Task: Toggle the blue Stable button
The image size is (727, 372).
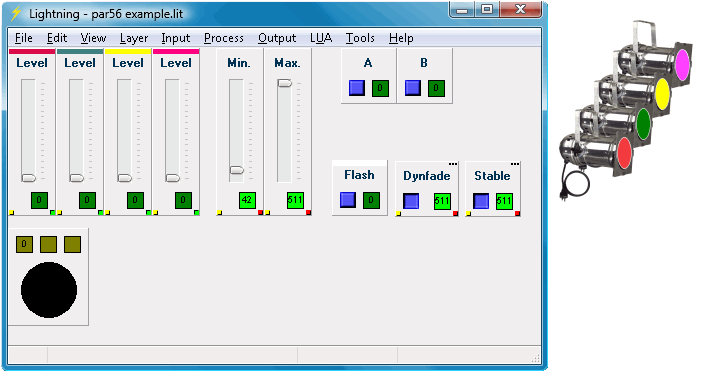Action: coord(481,201)
